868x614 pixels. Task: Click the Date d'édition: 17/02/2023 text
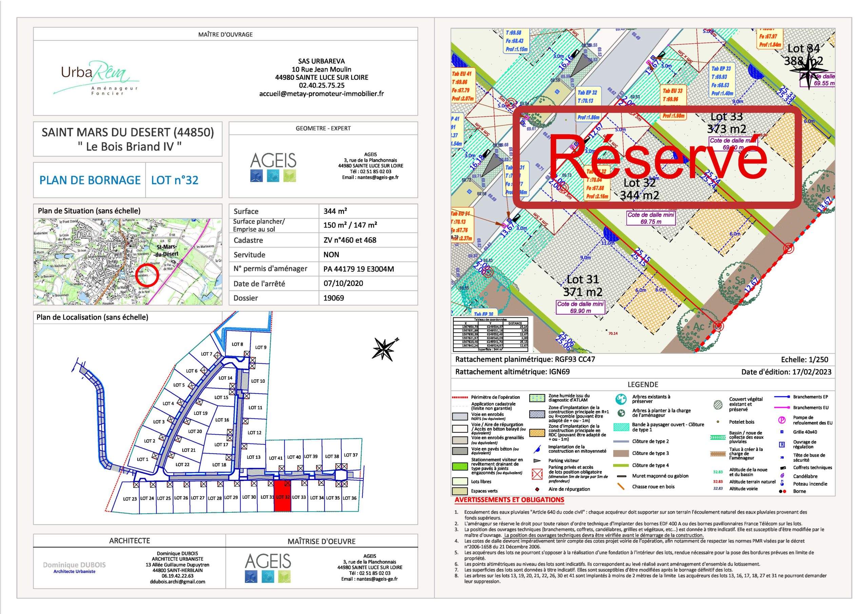coord(786,372)
